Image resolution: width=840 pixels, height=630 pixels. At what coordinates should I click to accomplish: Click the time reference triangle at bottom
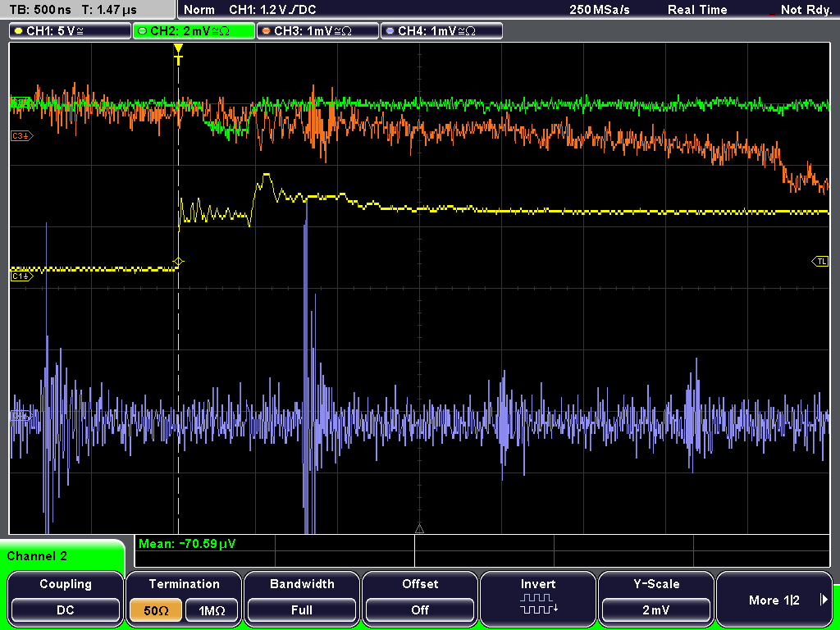coord(419,529)
